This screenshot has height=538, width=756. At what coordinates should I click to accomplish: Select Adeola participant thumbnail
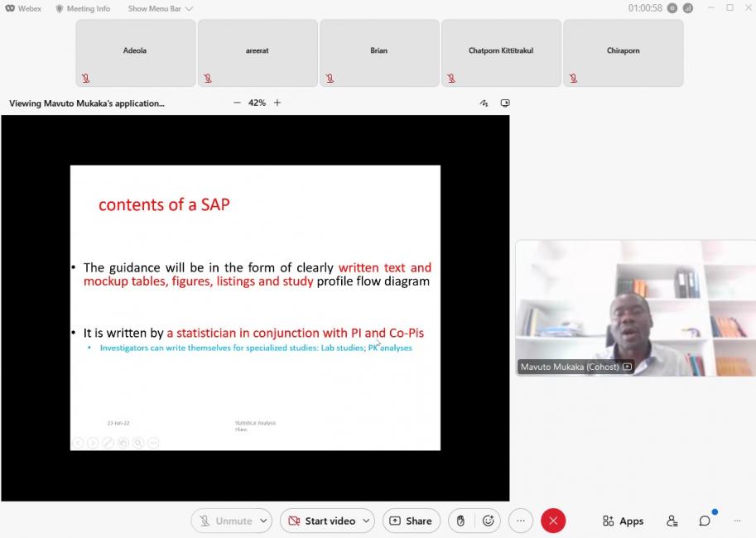136,53
